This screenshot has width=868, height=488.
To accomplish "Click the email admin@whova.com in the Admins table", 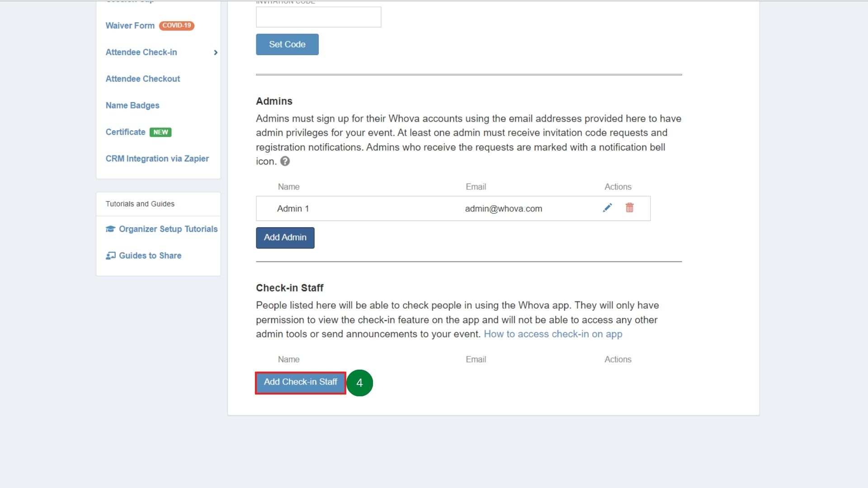I will pyautogui.click(x=504, y=208).
